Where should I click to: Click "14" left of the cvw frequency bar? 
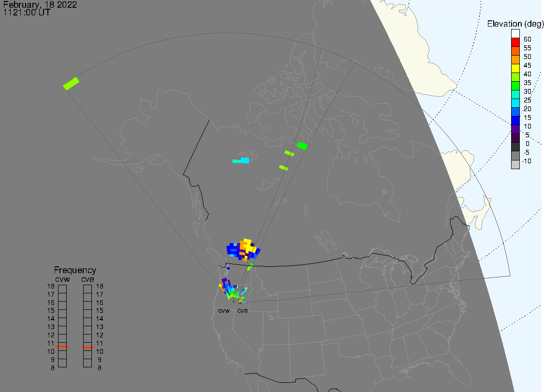click(x=51, y=319)
